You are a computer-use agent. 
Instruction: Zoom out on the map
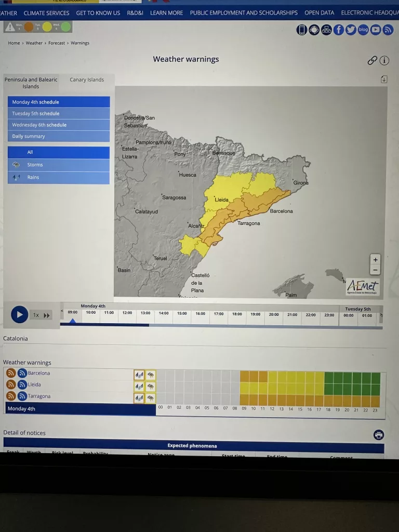(x=375, y=270)
